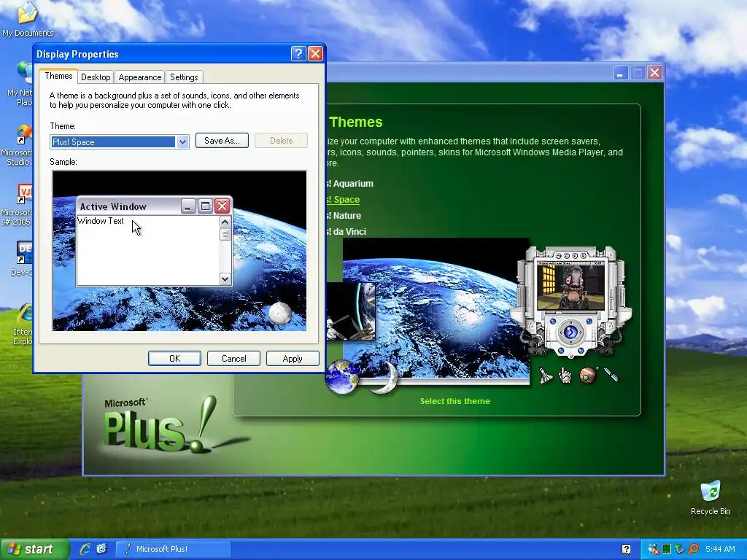Click the red planet icon
This screenshot has height=560, width=747.
coord(588,376)
